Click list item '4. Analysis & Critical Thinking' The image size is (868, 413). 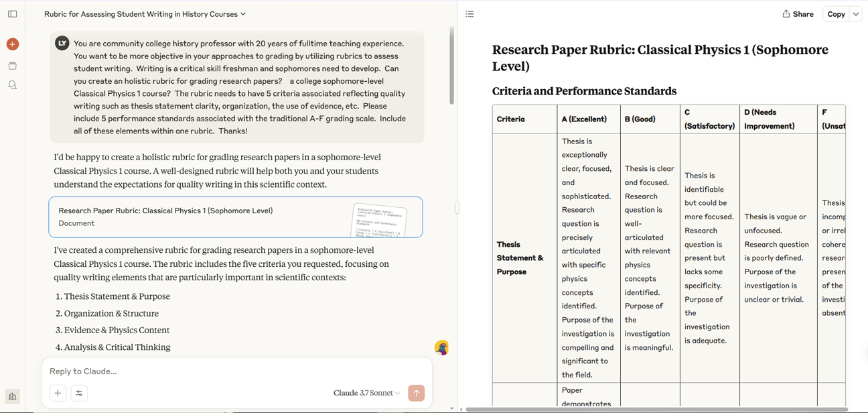pyautogui.click(x=113, y=347)
